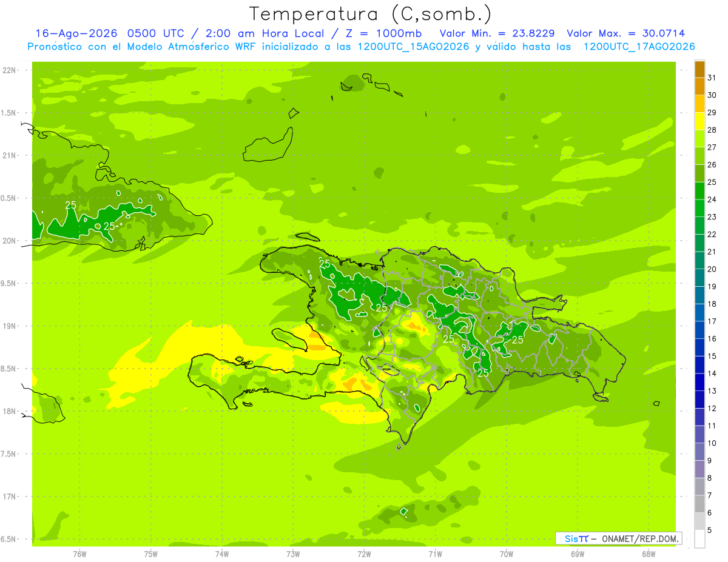Click the '1200UTC_17AGO2026' valid-until time

click(639, 46)
